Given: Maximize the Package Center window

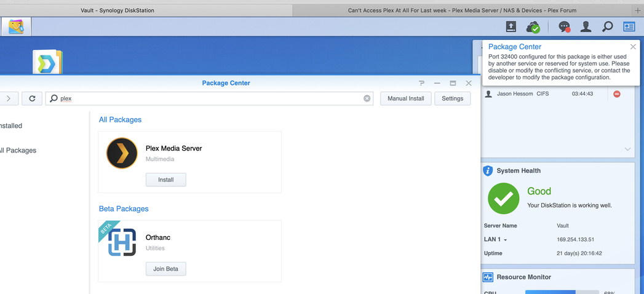Looking at the screenshot, I should click(x=453, y=83).
